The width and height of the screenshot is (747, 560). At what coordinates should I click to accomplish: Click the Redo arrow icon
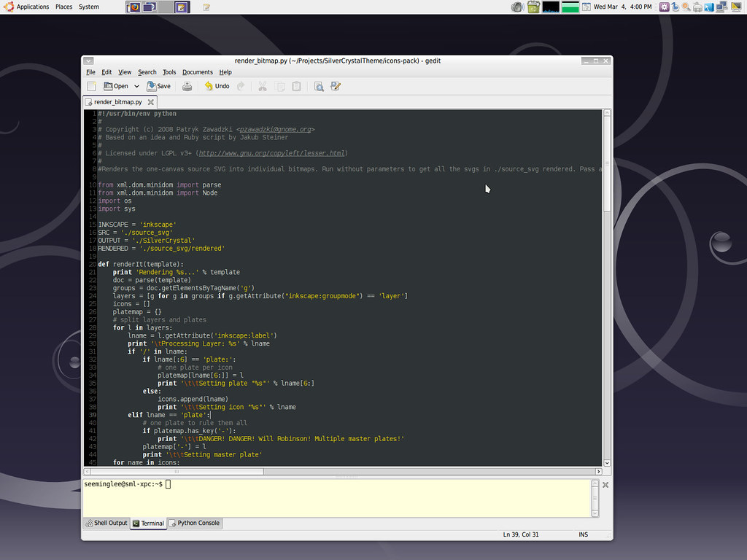(241, 86)
